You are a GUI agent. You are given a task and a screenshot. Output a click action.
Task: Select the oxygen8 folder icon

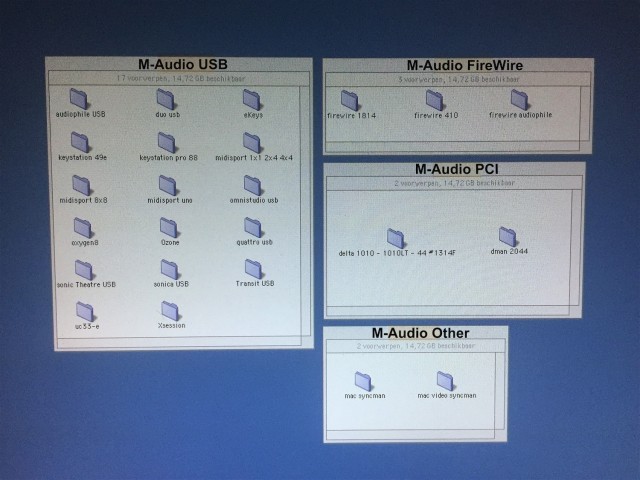tap(83, 228)
